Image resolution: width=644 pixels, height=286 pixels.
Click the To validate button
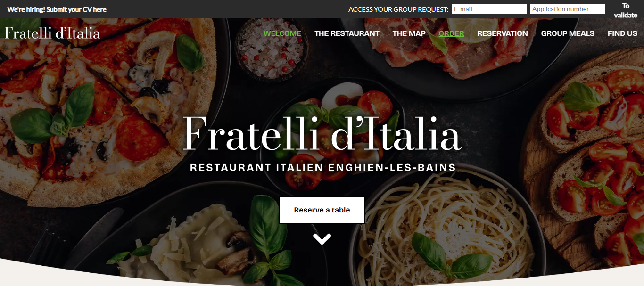(x=626, y=10)
